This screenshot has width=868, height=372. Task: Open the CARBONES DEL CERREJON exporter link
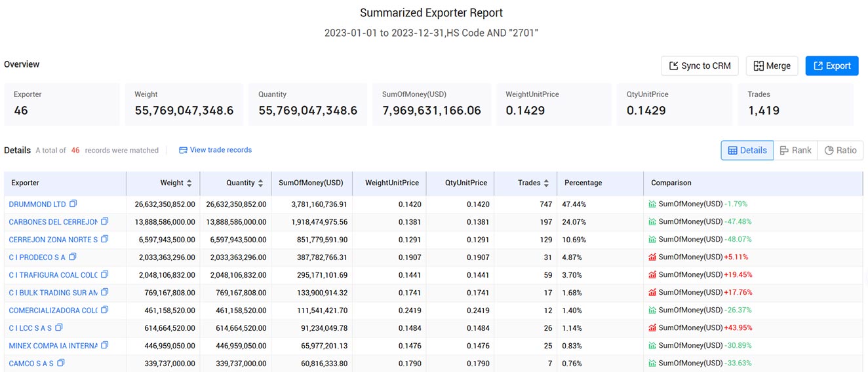(53, 222)
